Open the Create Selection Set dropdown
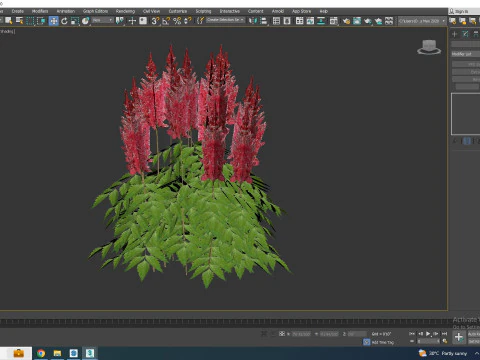 (x=225, y=20)
